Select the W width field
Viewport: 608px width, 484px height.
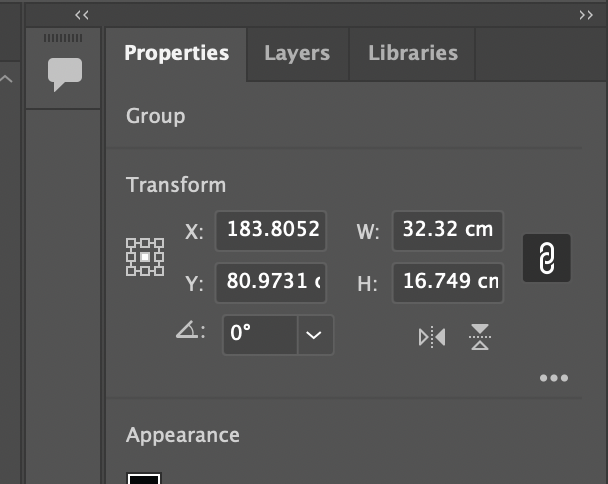447,231
